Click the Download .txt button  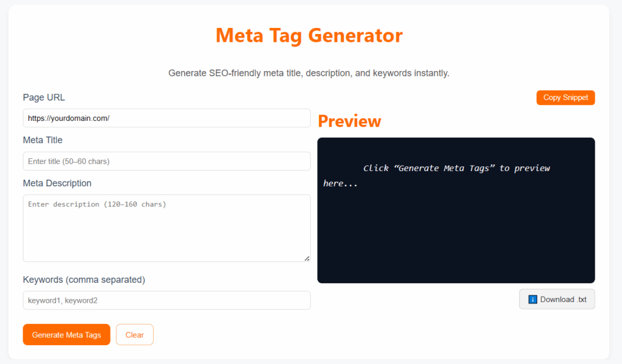(556, 299)
